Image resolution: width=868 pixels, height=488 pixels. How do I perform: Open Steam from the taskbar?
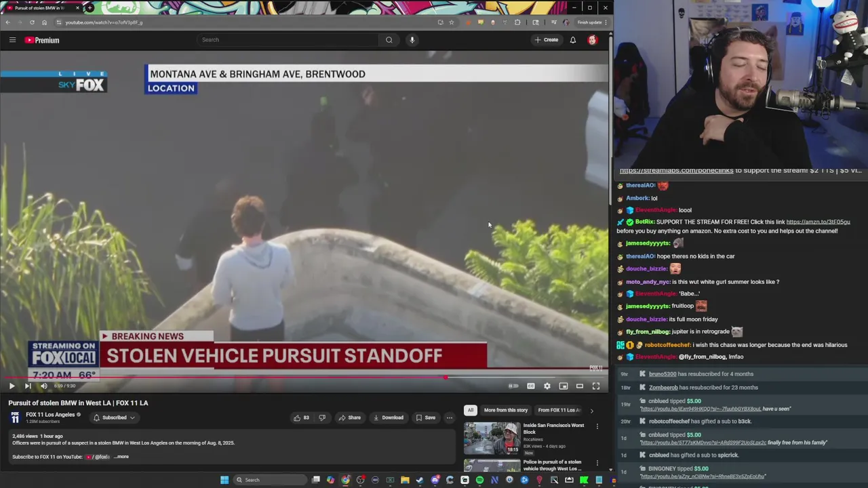tap(420, 480)
